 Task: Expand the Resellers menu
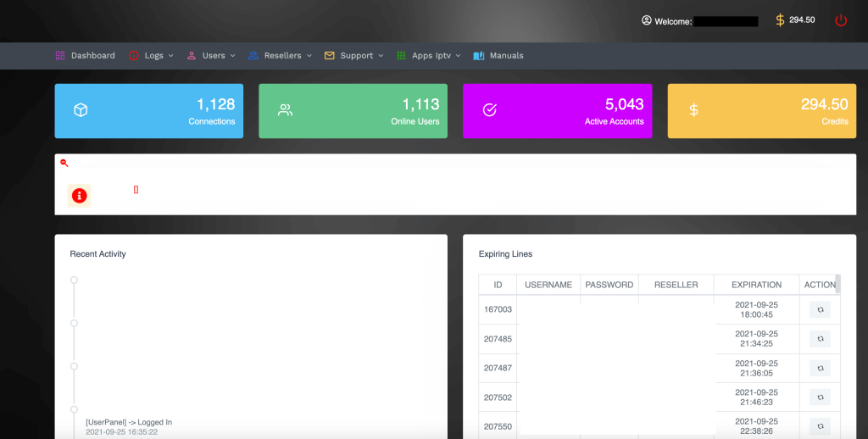(x=281, y=56)
